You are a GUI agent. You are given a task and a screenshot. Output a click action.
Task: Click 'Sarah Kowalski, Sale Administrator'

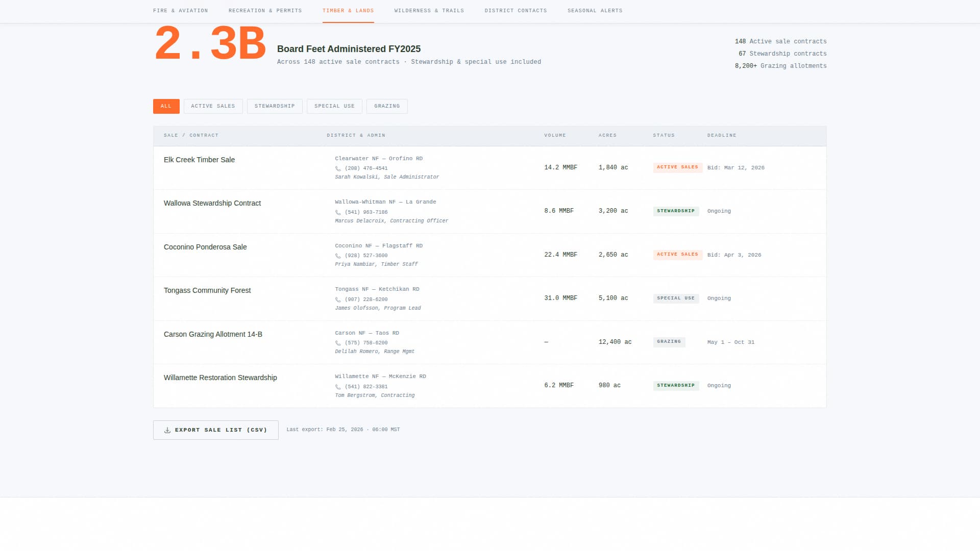click(x=387, y=177)
